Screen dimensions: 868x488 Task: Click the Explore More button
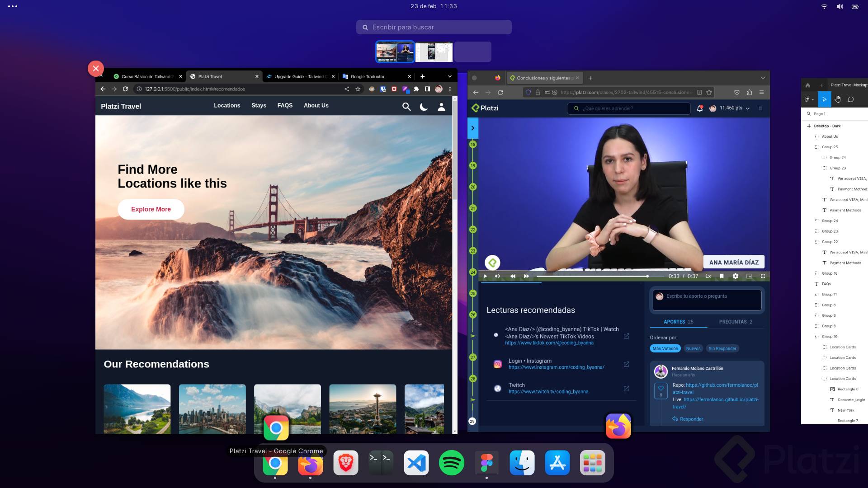tap(151, 209)
